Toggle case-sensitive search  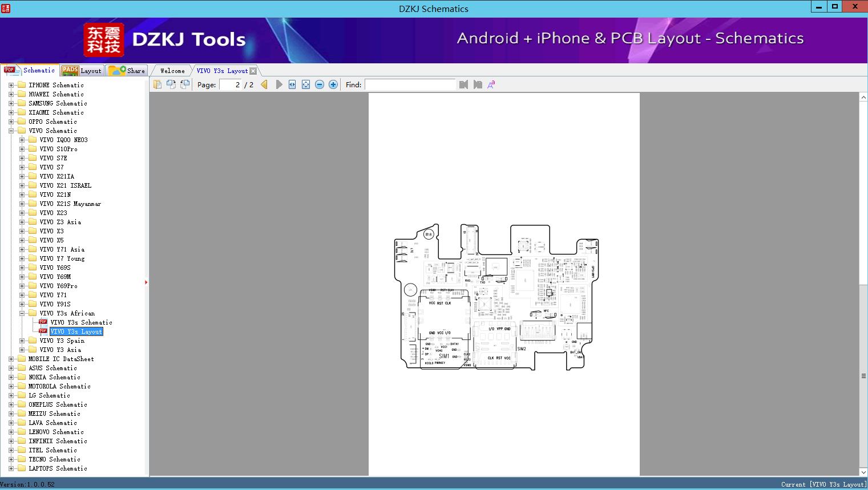491,84
